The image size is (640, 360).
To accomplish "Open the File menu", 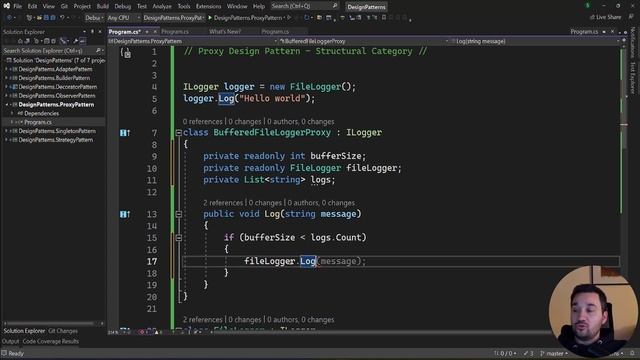I will click(x=18, y=6).
